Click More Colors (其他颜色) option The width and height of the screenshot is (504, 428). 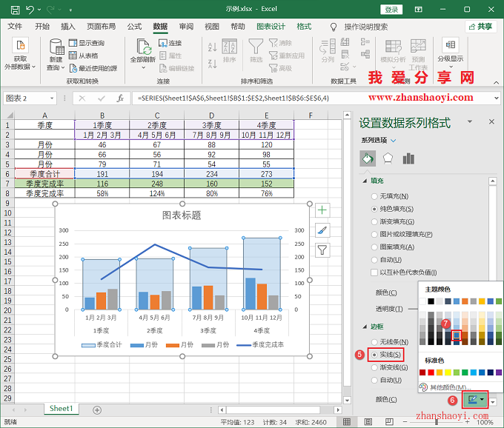click(450, 387)
